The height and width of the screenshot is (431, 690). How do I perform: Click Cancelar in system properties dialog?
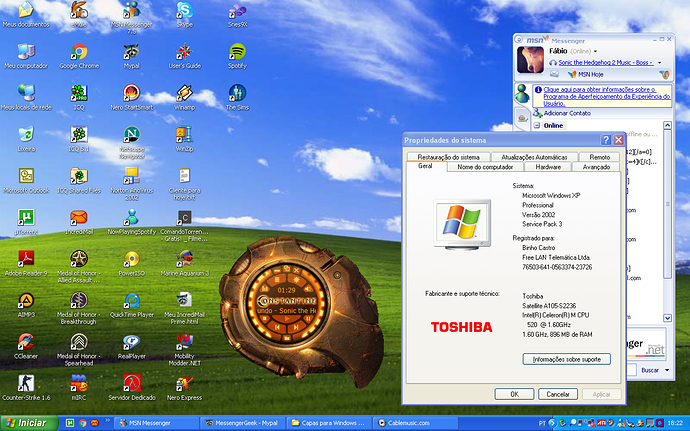(558, 394)
